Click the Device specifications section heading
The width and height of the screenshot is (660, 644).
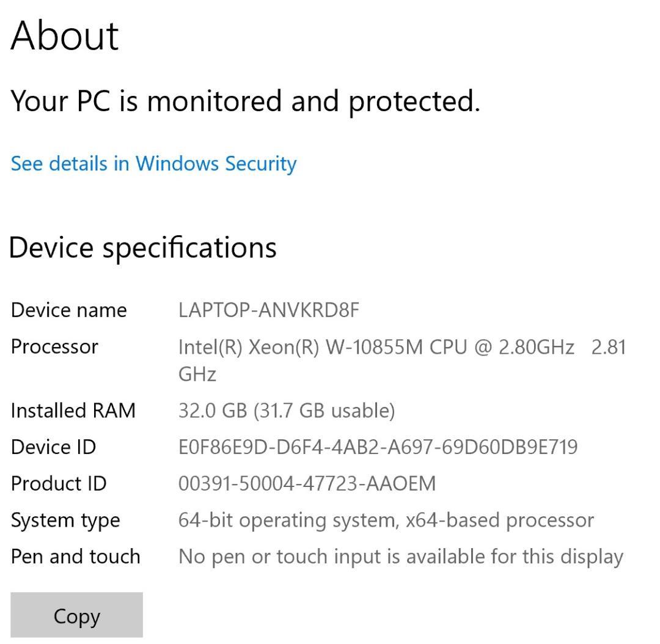pos(144,247)
